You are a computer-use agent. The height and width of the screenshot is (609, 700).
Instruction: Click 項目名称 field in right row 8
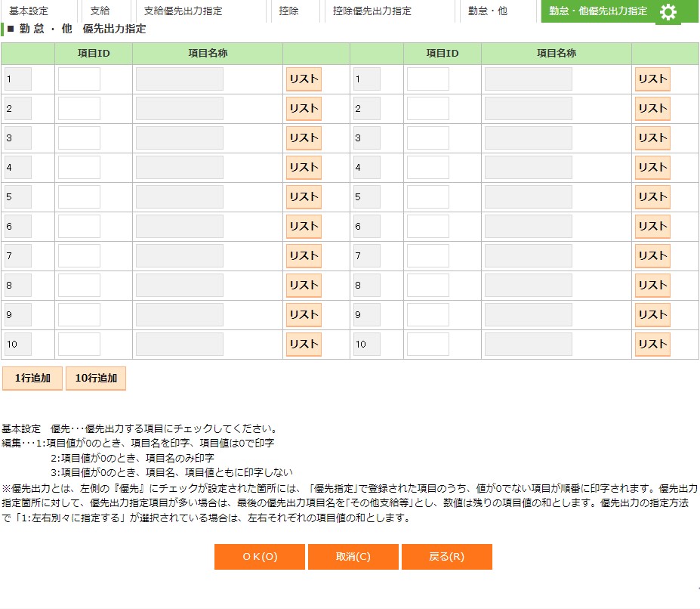[x=529, y=286]
